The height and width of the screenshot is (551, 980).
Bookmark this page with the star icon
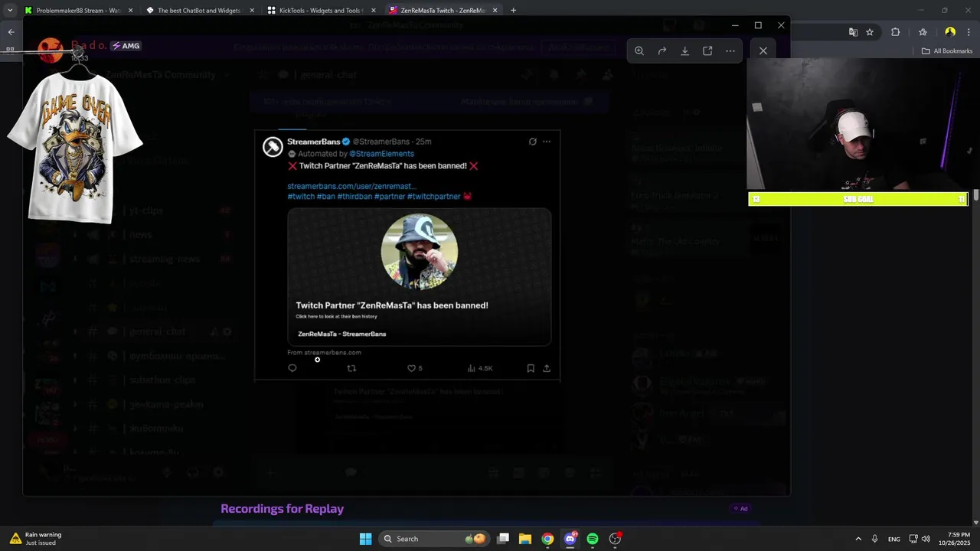[x=870, y=32]
